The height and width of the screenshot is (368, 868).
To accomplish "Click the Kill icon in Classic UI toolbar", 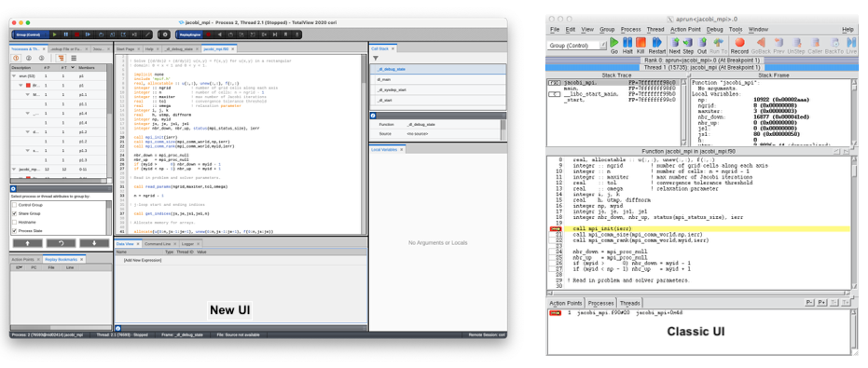I will (641, 42).
